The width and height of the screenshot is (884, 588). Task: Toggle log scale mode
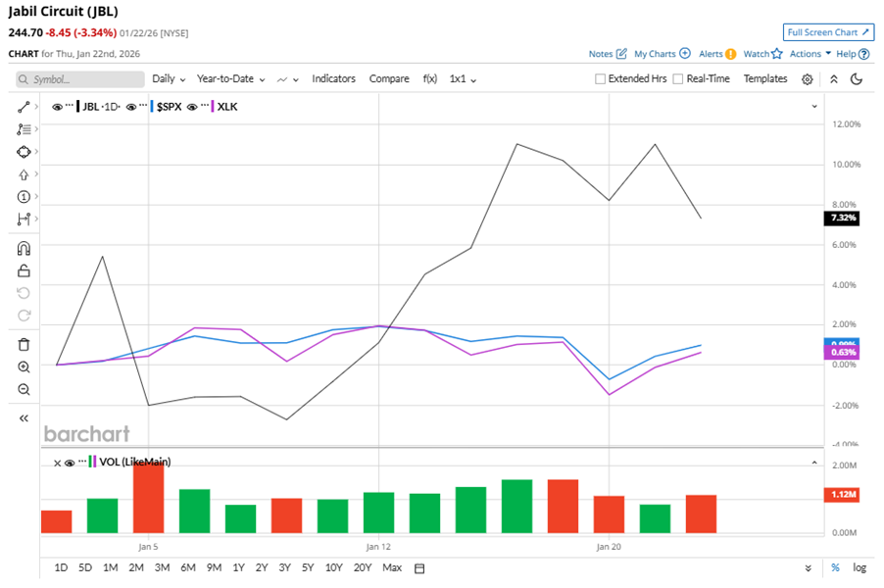859,567
